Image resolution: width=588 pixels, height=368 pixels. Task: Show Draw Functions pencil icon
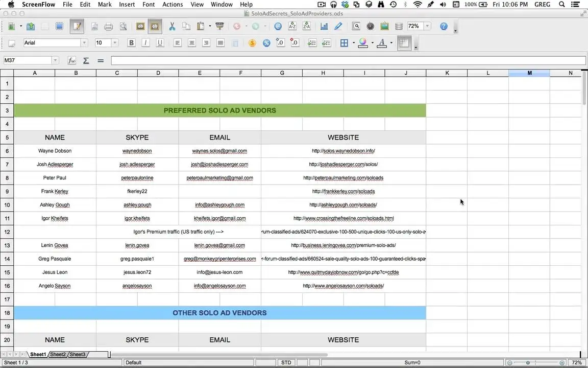338,26
